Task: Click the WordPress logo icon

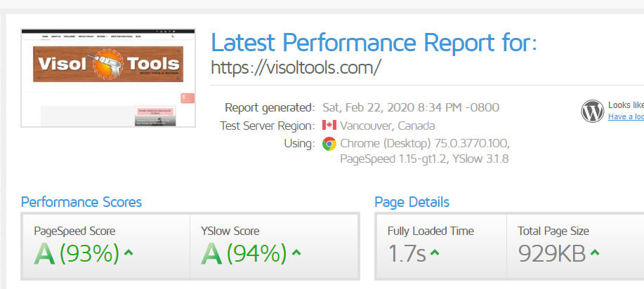Action: 592,111
